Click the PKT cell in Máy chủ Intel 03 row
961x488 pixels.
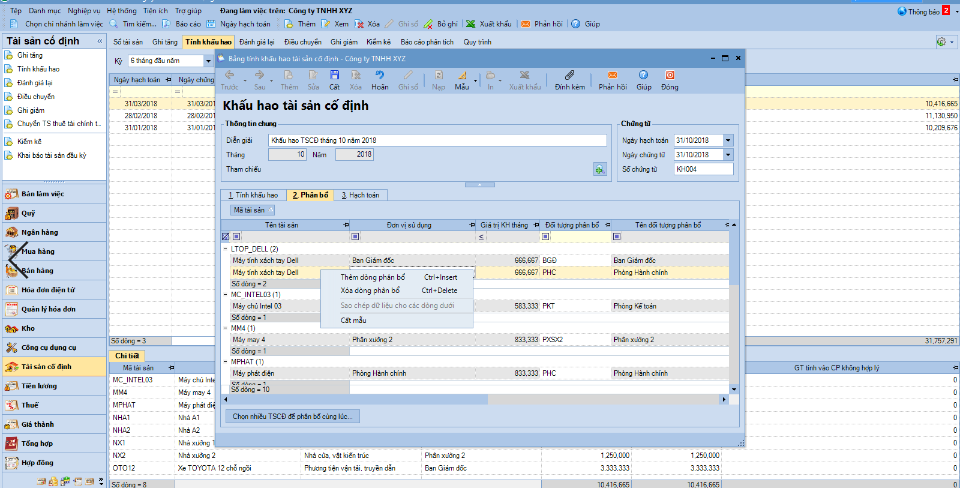point(575,306)
